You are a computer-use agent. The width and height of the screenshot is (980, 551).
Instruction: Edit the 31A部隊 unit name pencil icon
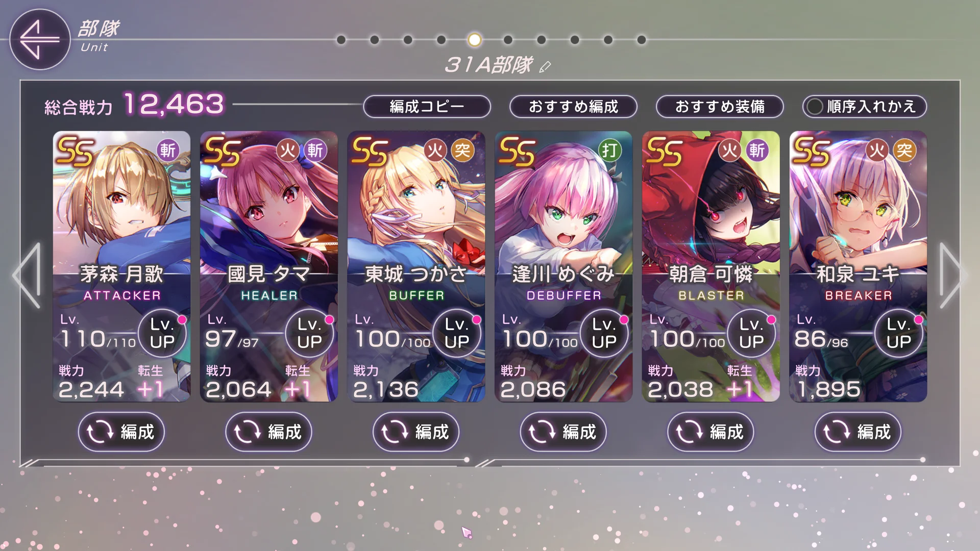[x=545, y=67]
